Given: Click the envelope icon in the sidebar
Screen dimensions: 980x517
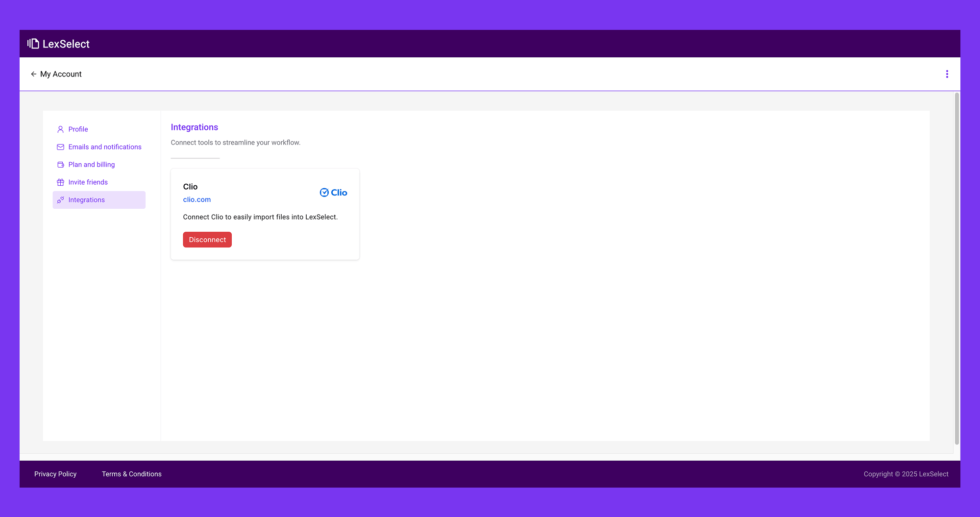Looking at the screenshot, I should click(60, 147).
